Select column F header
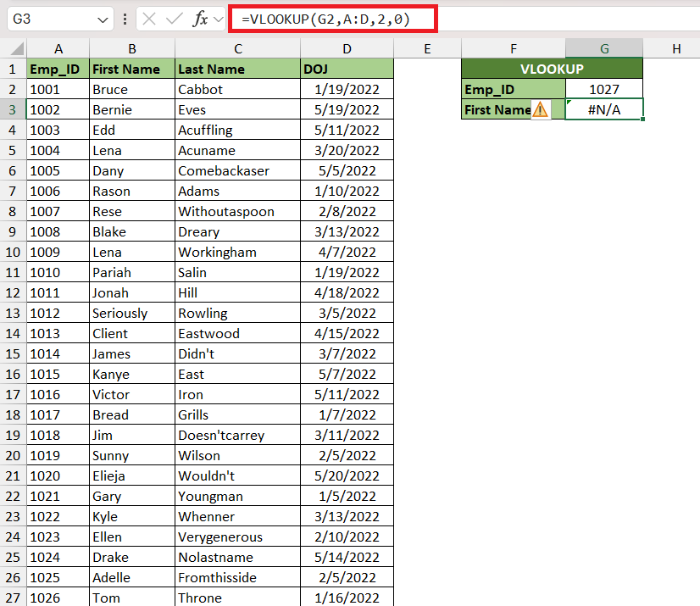Viewport: 700px width, 606px height. pyautogui.click(x=514, y=48)
